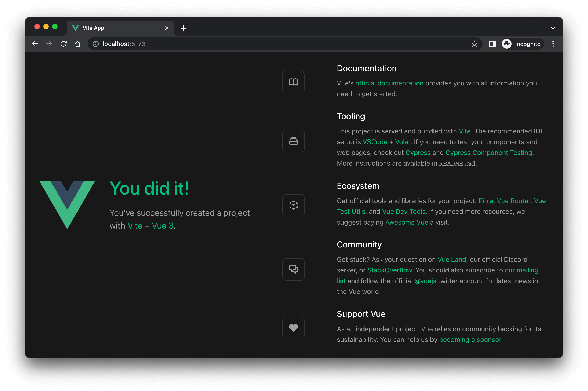Open the Chrome three-dot menu

click(553, 44)
